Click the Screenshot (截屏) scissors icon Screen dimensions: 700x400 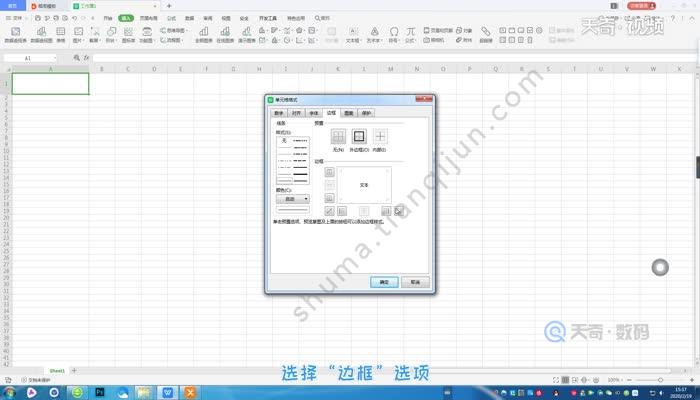(x=95, y=34)
